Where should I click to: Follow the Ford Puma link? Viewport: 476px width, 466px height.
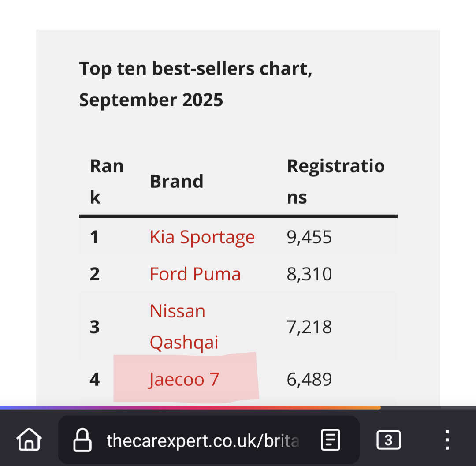195,274
